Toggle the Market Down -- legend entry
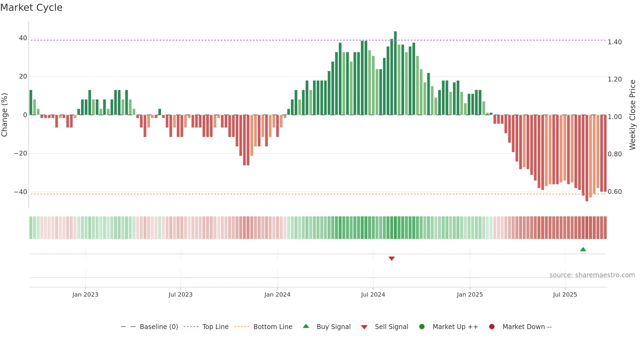Screen dimensions: 644x362 520,327
